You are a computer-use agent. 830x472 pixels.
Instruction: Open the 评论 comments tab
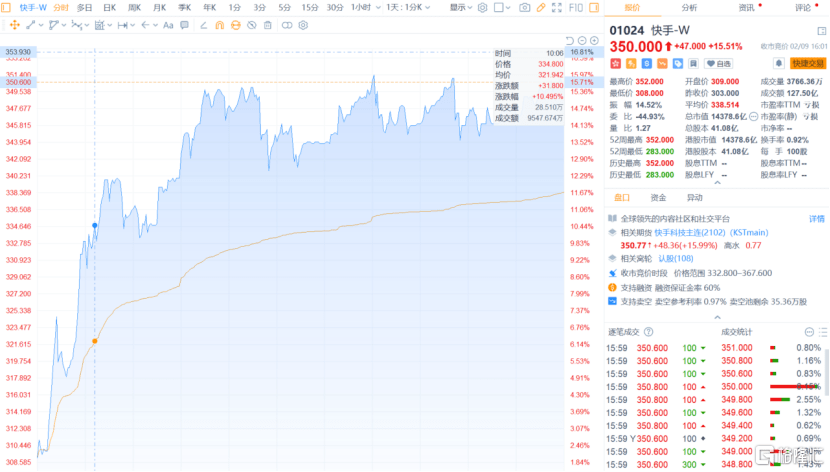(x=803, y=7)
